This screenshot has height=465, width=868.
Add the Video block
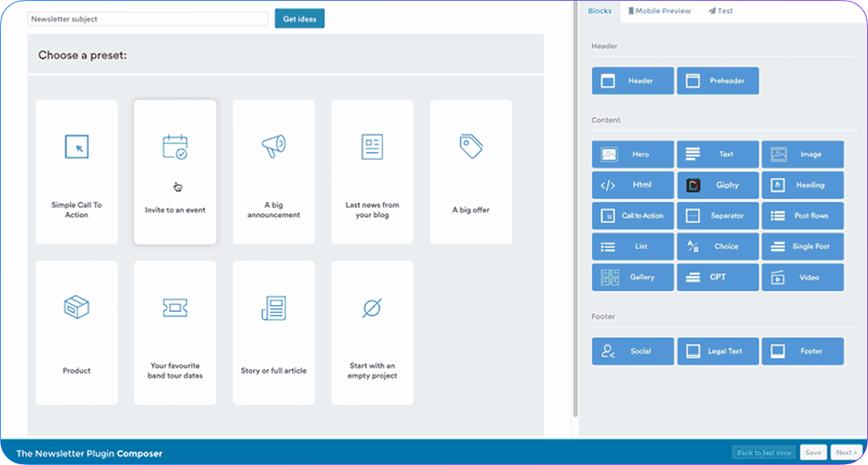tap(802, 277)
